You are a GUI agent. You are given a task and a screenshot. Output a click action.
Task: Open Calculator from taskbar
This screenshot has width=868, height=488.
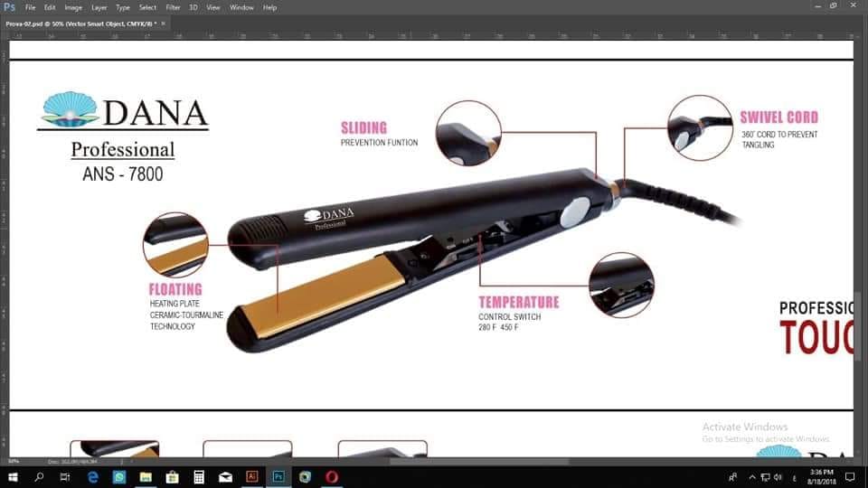tap(199, 477)
